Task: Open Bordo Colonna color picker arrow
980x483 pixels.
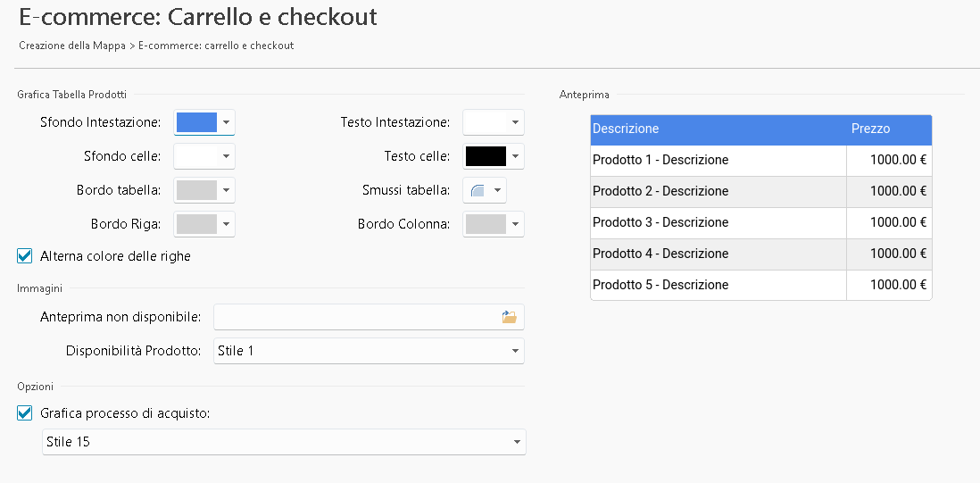Action: tap(515, 224)
